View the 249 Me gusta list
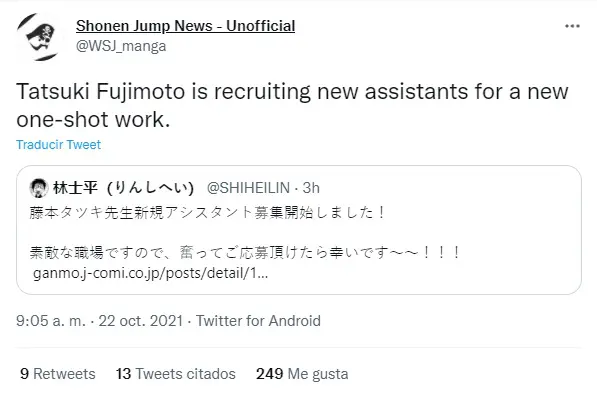This screenshot has height=395, width=597. point(302,374)
